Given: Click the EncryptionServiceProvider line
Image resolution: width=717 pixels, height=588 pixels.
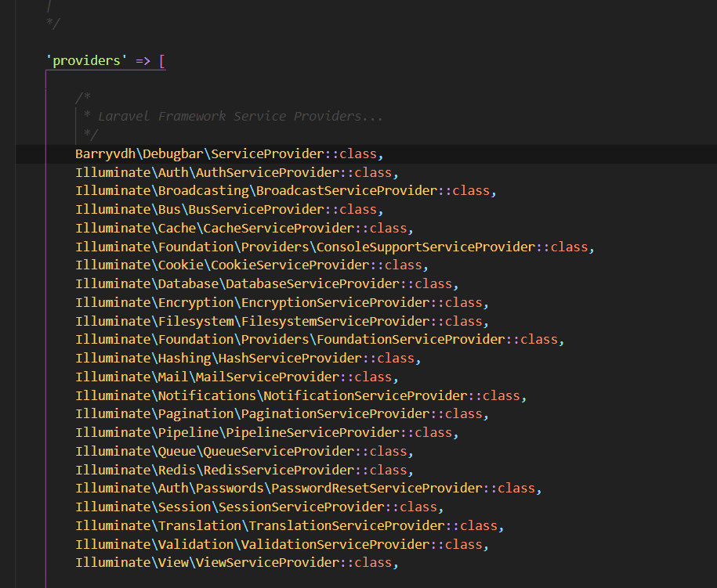Looking at the screenshot, I should 282,303.
